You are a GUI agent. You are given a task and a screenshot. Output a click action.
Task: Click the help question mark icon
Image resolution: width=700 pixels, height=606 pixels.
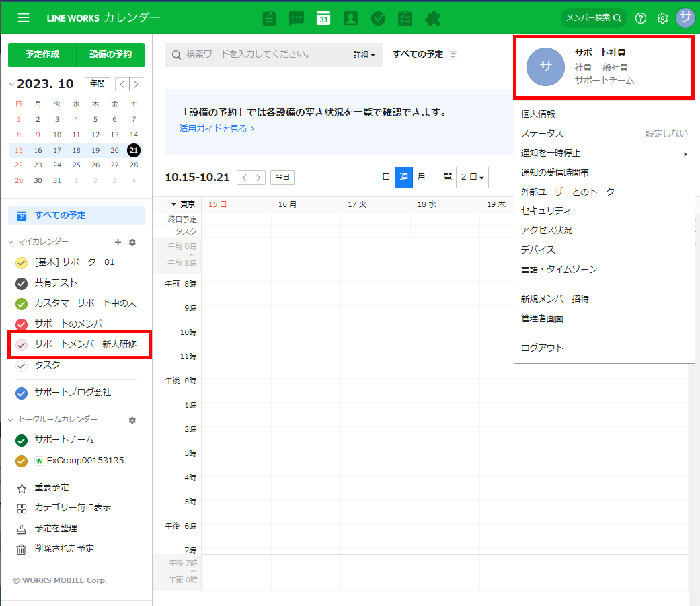[641, 18]
